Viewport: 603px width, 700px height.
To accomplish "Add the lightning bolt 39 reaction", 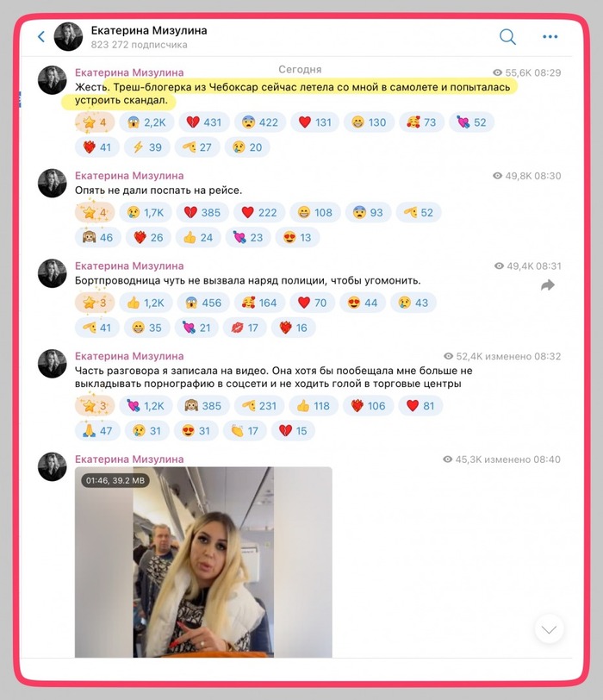I will point(147,147).
